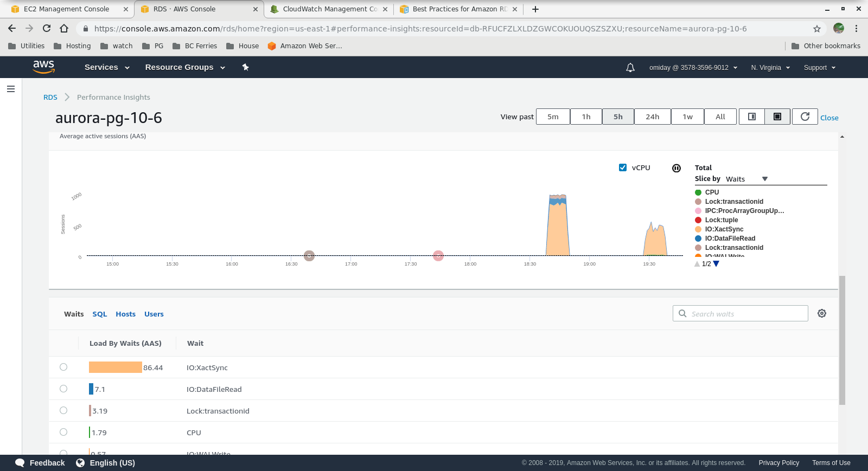Select the IO:DataFileRead row radio button
The height and width of the screenshot is (471, 868).
pos(63,389)
